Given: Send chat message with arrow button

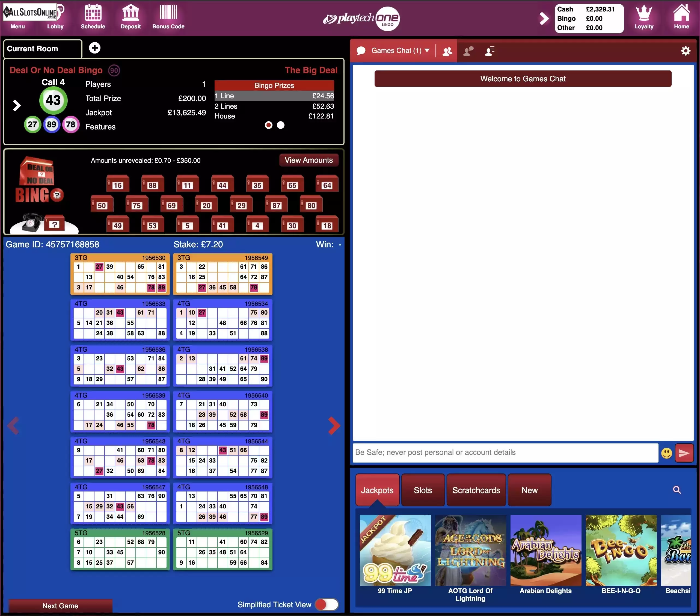Looking at the screenshot, I should tap(684, 453).
